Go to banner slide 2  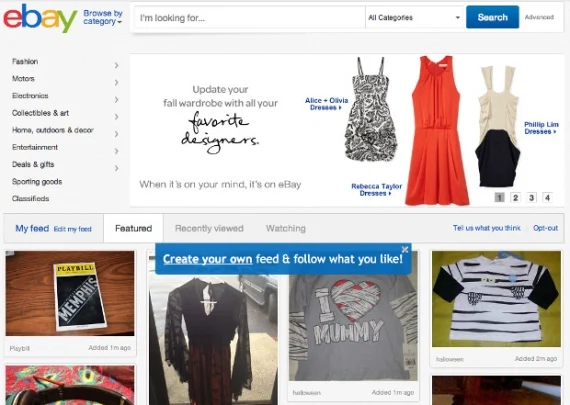click(x=515, y=197)
